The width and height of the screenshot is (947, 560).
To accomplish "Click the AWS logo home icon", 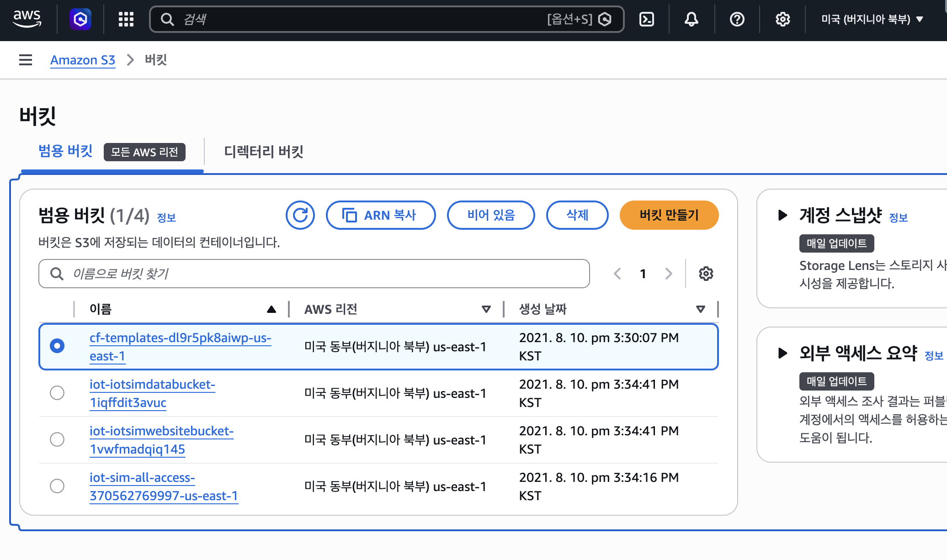I will [x=27, y=19].
